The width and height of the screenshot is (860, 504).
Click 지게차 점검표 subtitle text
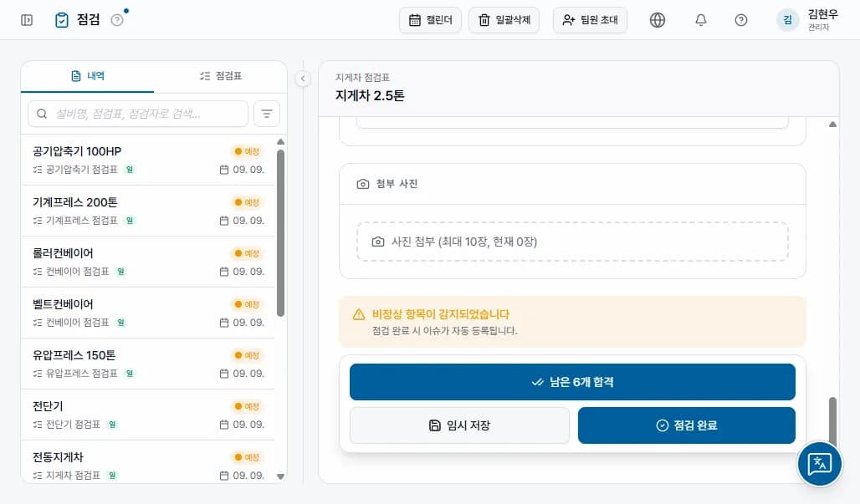click(362, 78)
